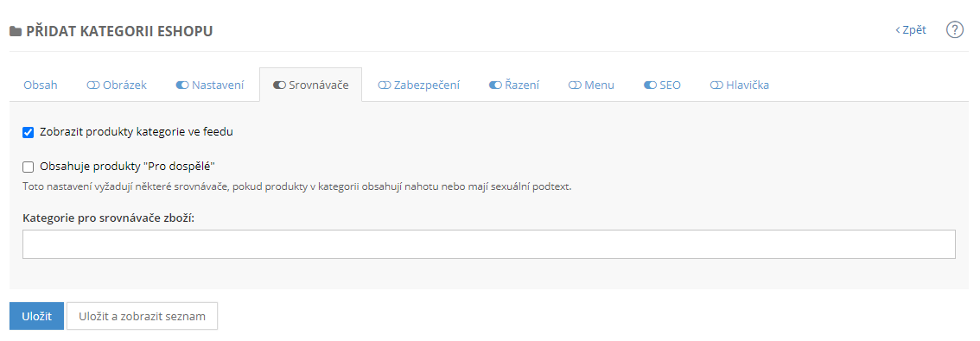Viewport: 980px width, 341px height.
Task: Open the help question mark icon
Action: 954,30
